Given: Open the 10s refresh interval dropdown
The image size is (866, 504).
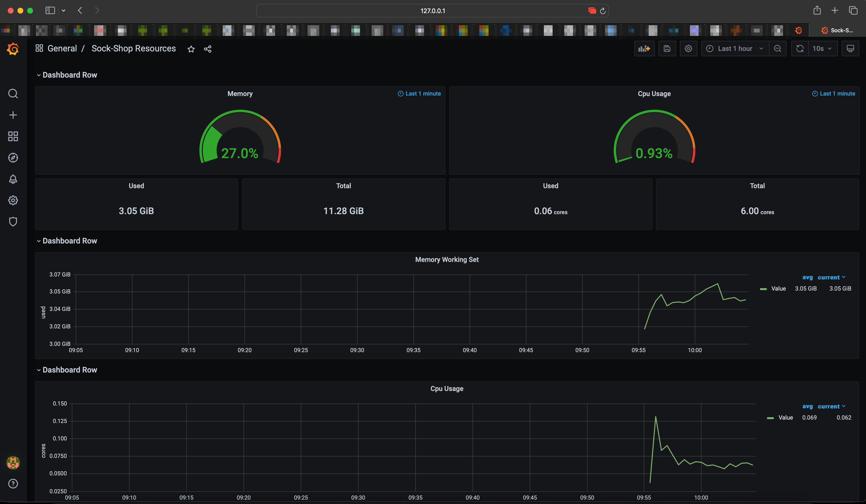Looking at the screenshot, I should (x=822, y=49).
